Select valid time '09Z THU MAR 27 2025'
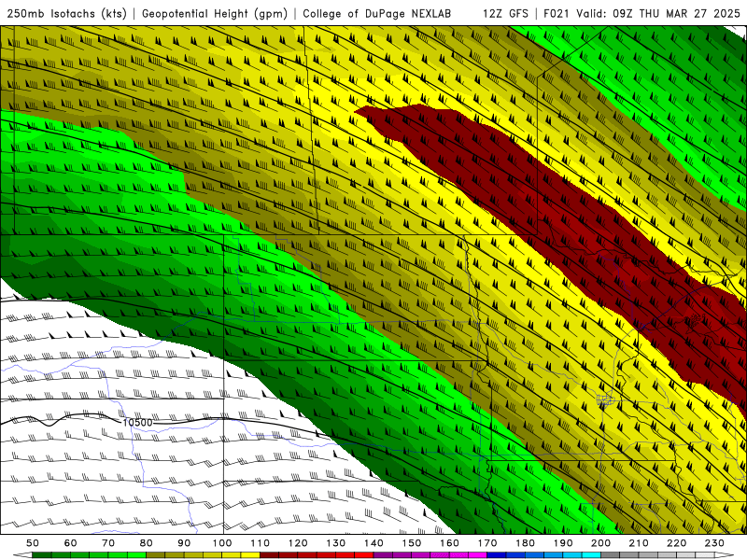 pos(676,14)
